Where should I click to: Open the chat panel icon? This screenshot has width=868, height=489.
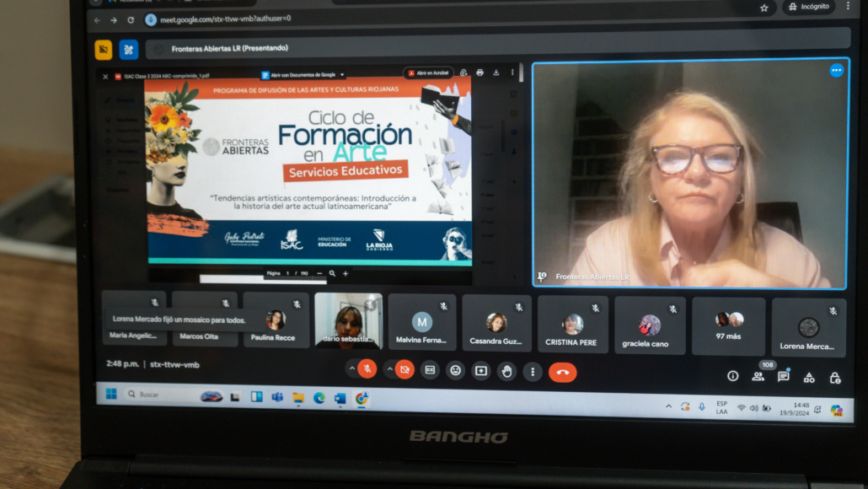[783, 377]
